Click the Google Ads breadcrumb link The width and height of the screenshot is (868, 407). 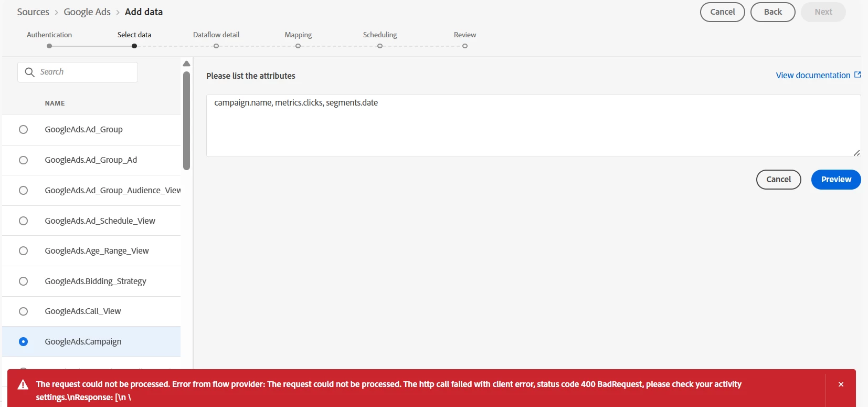[x=87, y=12]
